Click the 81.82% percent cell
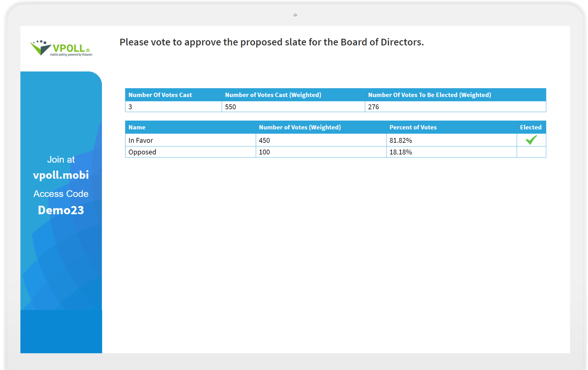This screenshot has width=588, height=370. [401, 140]
